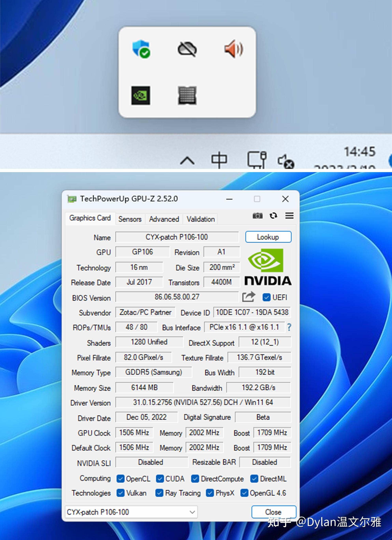Screen dimensions: 392x540
Task: Click the BIOS export share icon
Action: tap(248, 297)
